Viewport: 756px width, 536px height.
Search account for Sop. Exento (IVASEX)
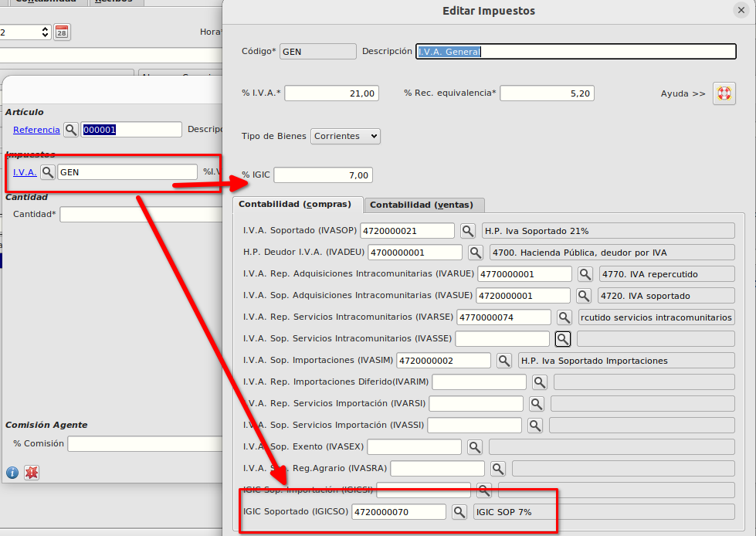click(x=475, y=447)
